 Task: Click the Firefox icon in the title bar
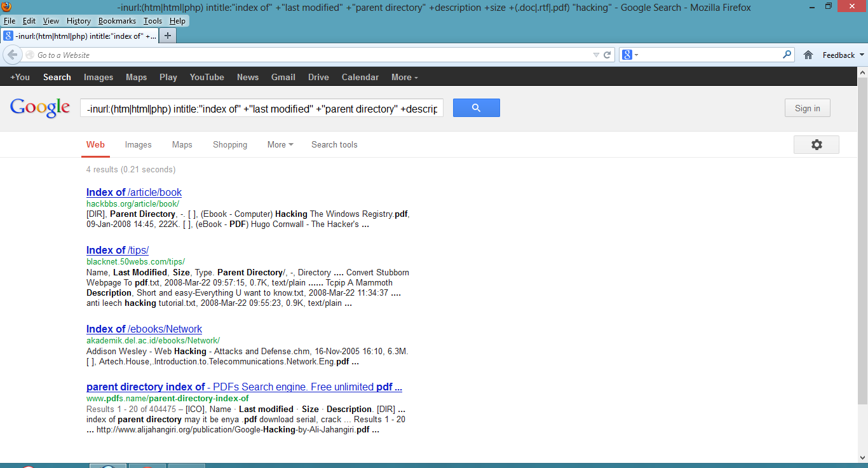click(x=6, y=6)
